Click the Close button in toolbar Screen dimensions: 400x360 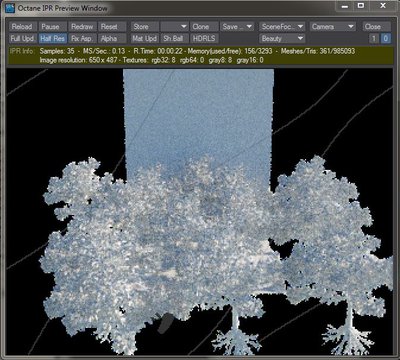tap(373, 27)
